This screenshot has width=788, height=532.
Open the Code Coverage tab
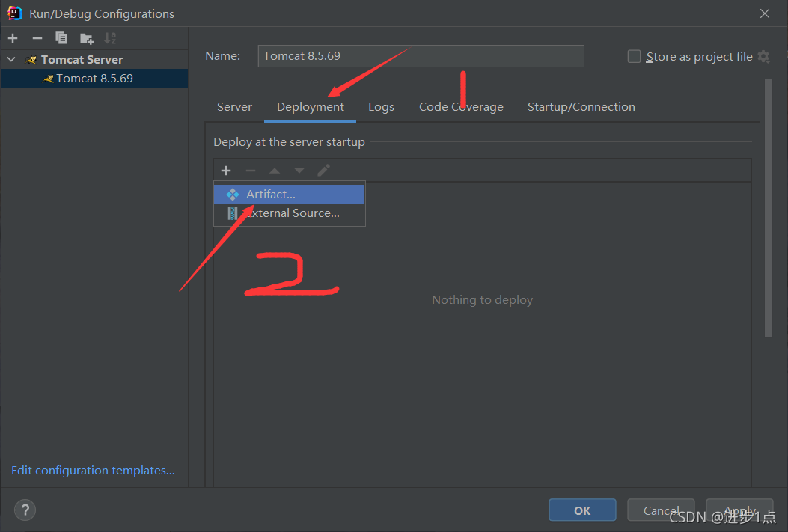point(461,106)
